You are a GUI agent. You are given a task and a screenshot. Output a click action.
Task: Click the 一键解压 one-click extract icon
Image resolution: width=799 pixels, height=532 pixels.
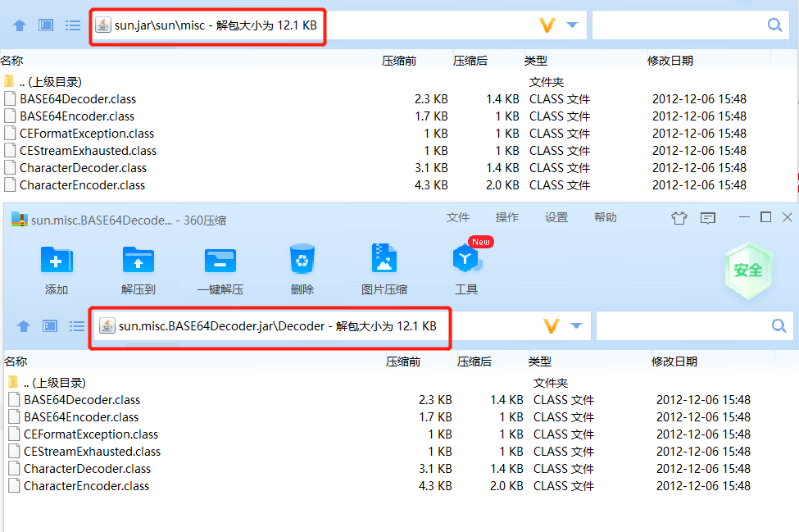(220, 261)
